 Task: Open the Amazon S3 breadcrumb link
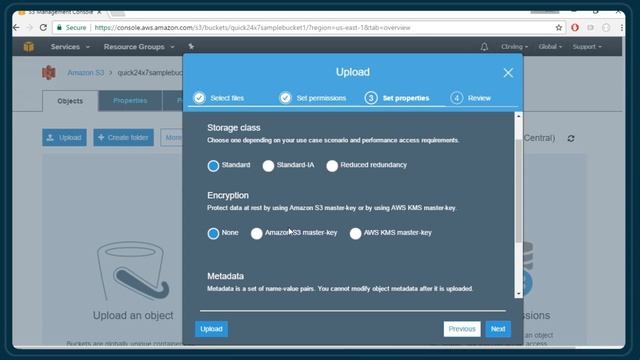click(86, 73)
